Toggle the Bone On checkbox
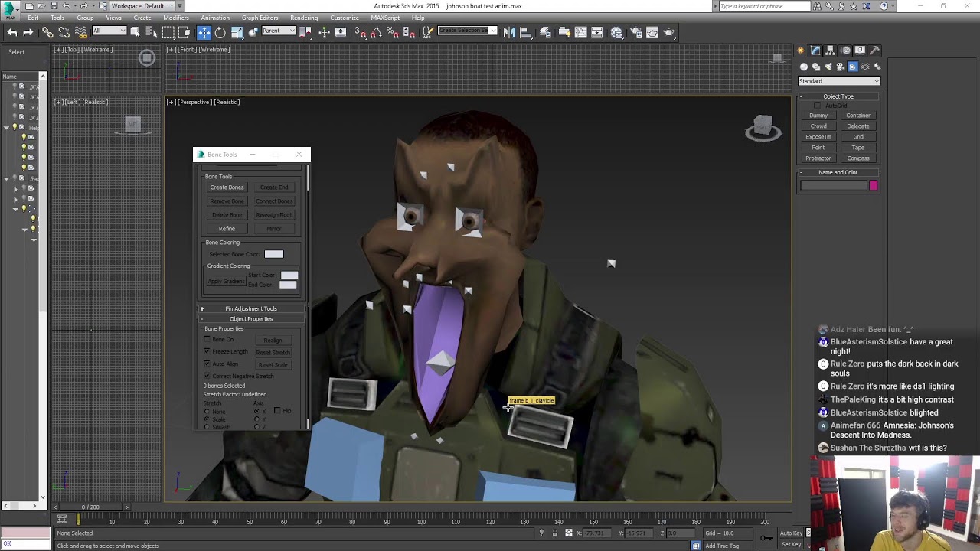Screen dimensions: 980x551 pos(207,340)
